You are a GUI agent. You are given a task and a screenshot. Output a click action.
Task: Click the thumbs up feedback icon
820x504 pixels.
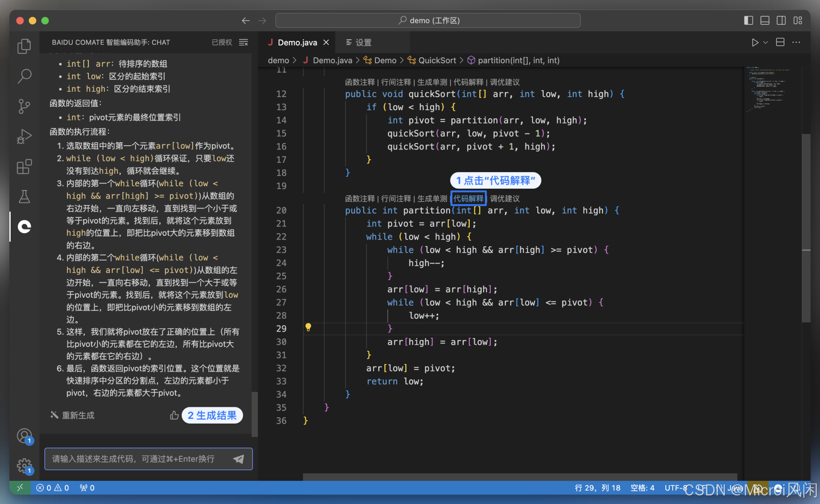click(x=174, y=415)
